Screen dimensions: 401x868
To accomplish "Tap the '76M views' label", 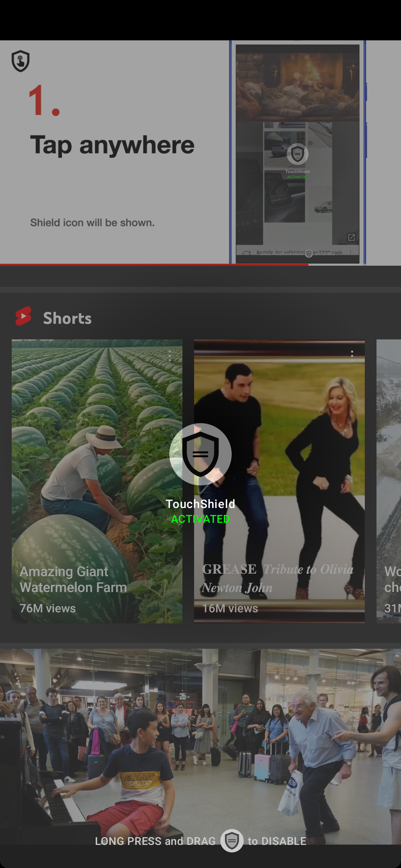I will pos(48,608).
